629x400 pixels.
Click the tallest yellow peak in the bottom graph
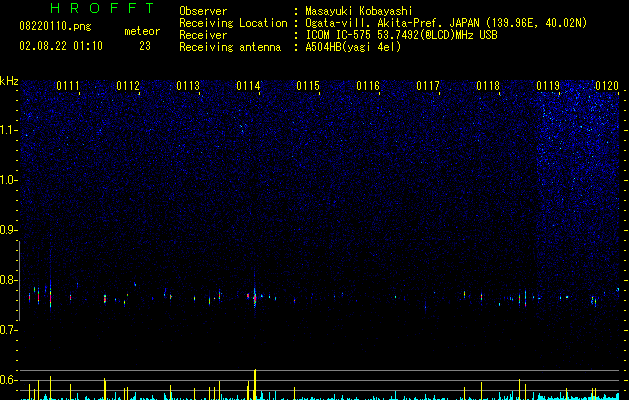(x=255, y=384)
